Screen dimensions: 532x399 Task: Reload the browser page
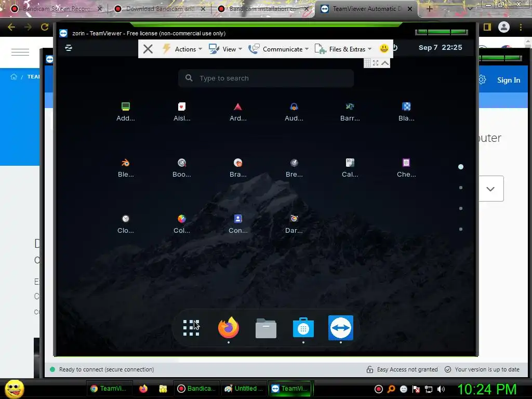(x=45, y=27)
